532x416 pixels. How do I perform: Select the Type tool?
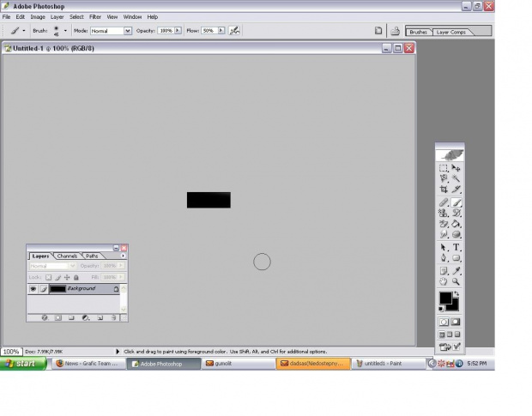pyautogui.click(x=456, y=248)
